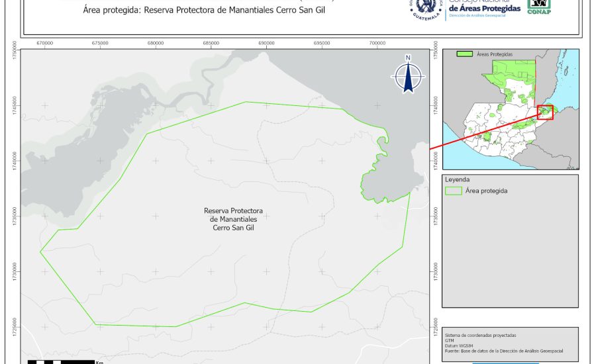Click the Área protegida legend label text

[487, 191]
